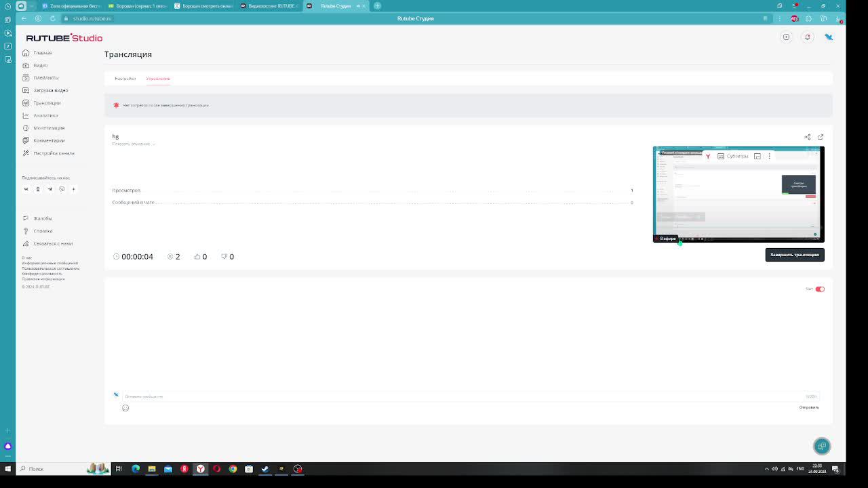Image resolution: width=868 pixels, height=488 pixels.
Task: Go to the Видео section
Action: tap(40, 65)
